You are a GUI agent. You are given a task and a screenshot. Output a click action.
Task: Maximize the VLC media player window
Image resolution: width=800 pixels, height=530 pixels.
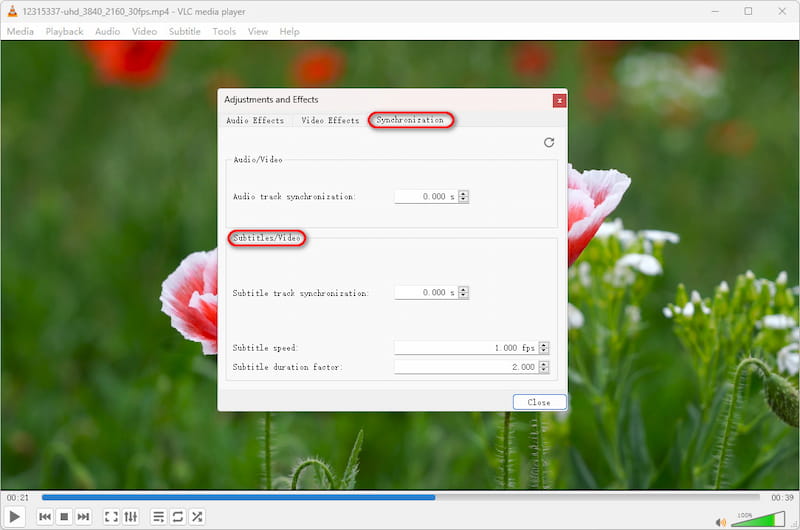click(748, 11)
